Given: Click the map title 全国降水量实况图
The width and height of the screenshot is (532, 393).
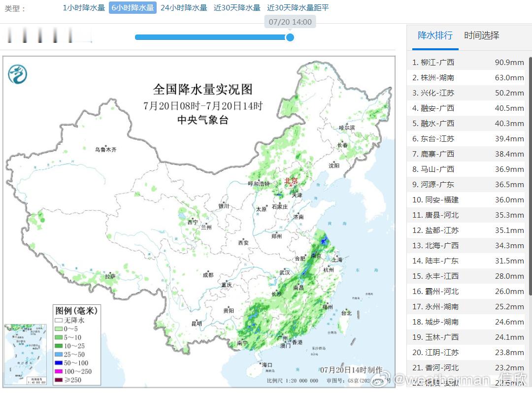Looking at the screenshot, I should click(202, 90).
